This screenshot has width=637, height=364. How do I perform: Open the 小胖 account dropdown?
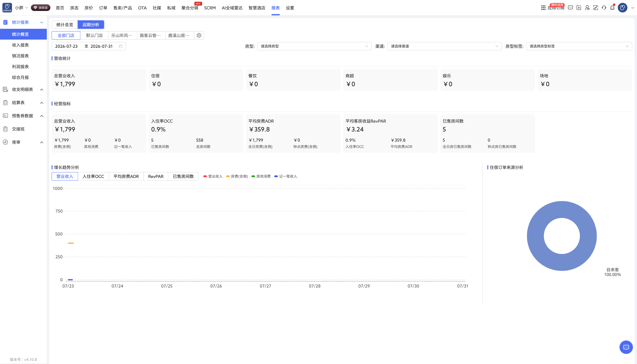pyautogui.click(x=21, y=8)
